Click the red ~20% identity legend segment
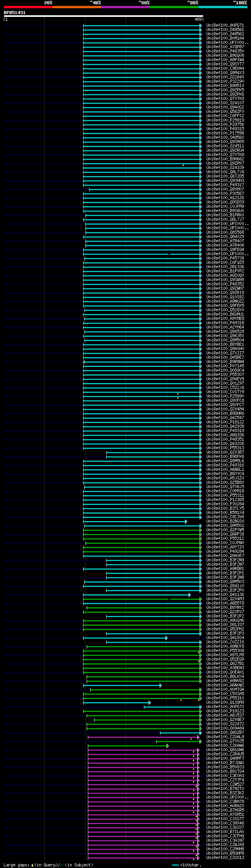Screen dimensions: 251x868 click(x=28, y=7)
